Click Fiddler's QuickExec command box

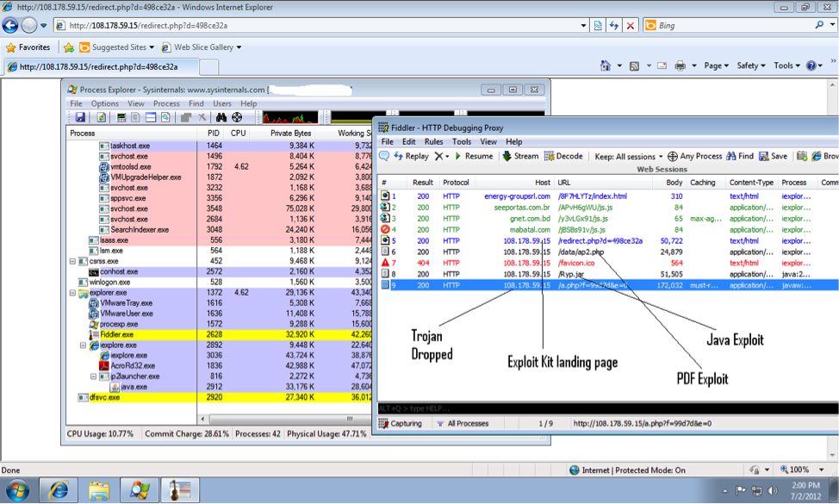click(608, 408)
